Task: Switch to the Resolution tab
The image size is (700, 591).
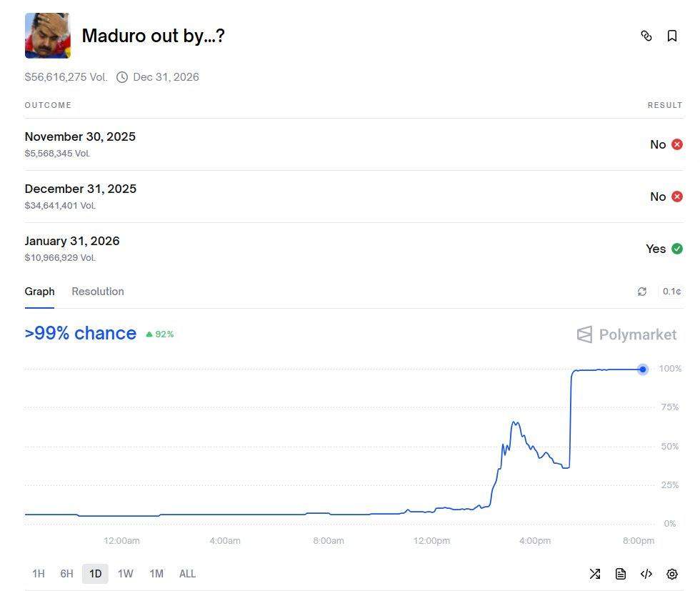Action: tap(98, 292)
